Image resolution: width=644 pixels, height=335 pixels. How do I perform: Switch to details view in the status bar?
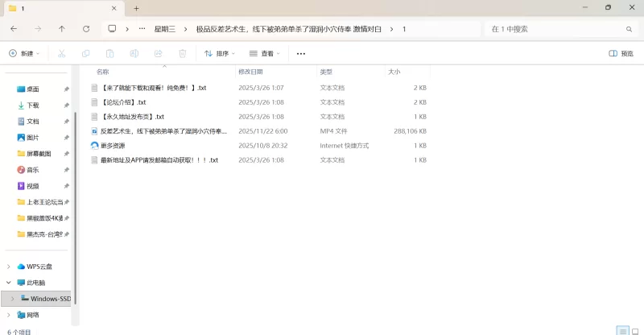point(621,330)
